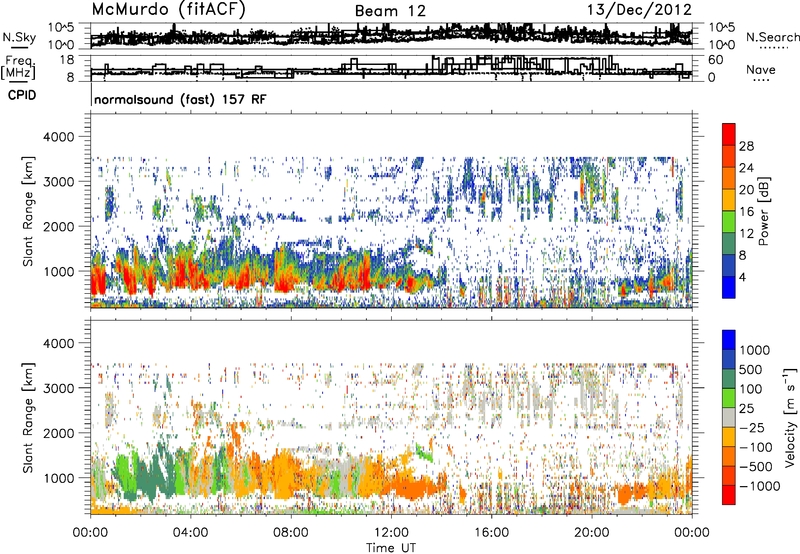The width and height of the screenshot is (800, 554).
Task: Click the 08:00 time tick label
Action: [x=291, y=533]
